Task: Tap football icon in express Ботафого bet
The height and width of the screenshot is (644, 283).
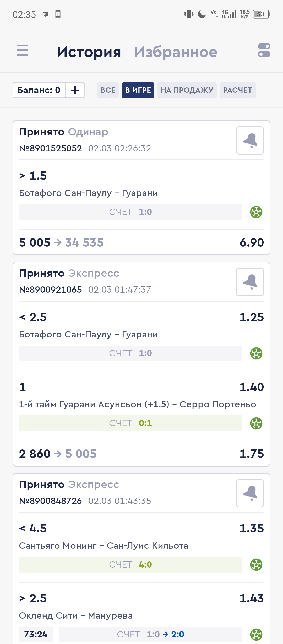Action: (x=256, y=353)
